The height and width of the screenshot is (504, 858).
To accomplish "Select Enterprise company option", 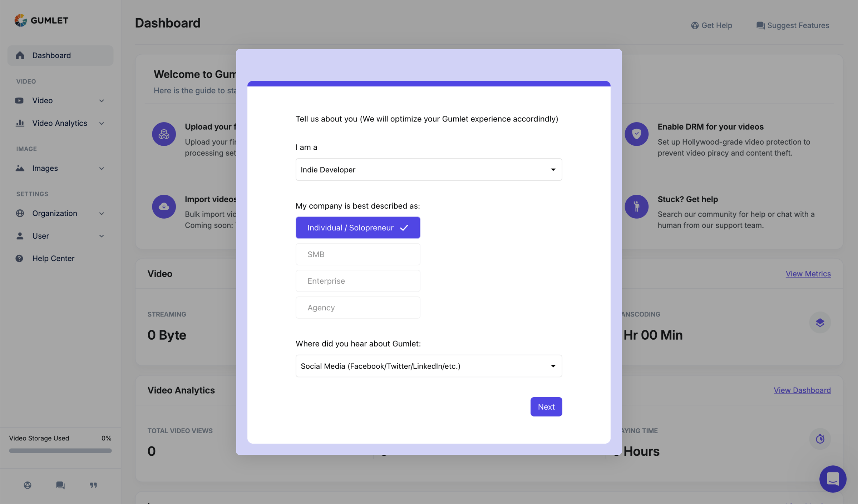I will pos(358,281).
